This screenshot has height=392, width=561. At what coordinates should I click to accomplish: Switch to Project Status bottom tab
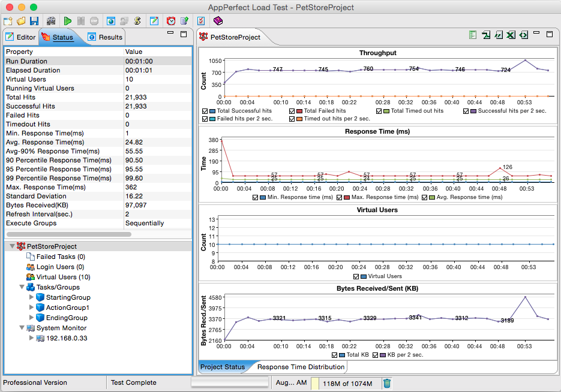click(x=223, y=367)
